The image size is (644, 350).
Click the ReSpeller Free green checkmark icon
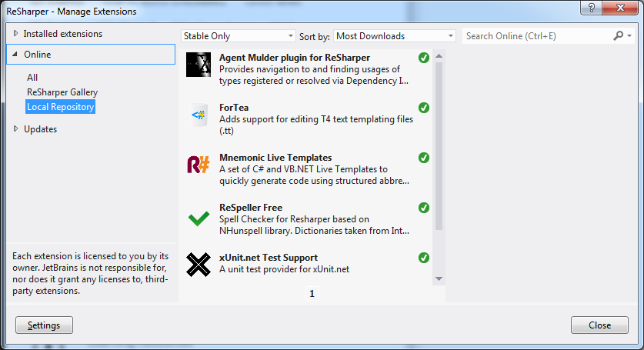point(199,218)
